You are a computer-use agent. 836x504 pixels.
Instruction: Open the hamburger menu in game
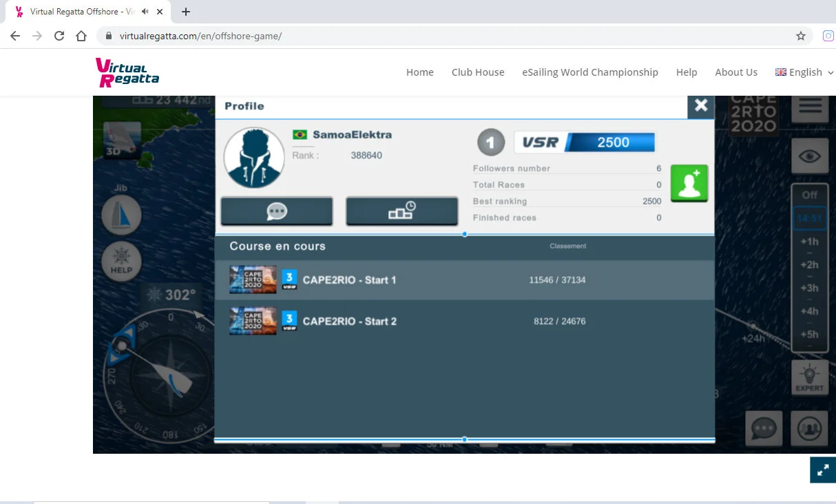point(809,107)
